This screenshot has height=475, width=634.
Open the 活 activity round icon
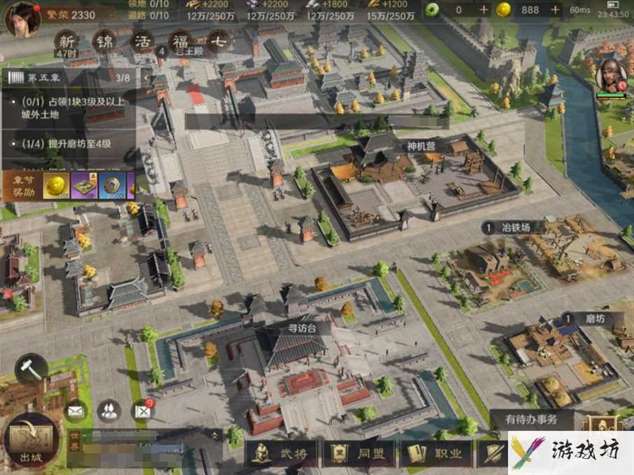click(142, 42)
